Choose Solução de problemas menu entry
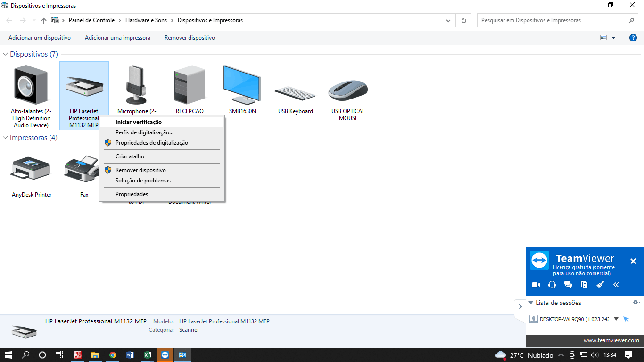644x362 pixels. (x=162, y=181)
